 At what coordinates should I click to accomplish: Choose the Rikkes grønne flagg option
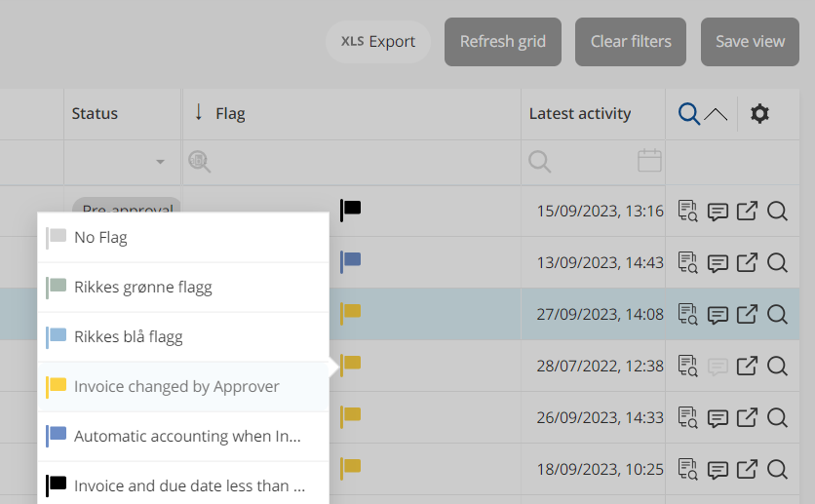pos(142,287)
